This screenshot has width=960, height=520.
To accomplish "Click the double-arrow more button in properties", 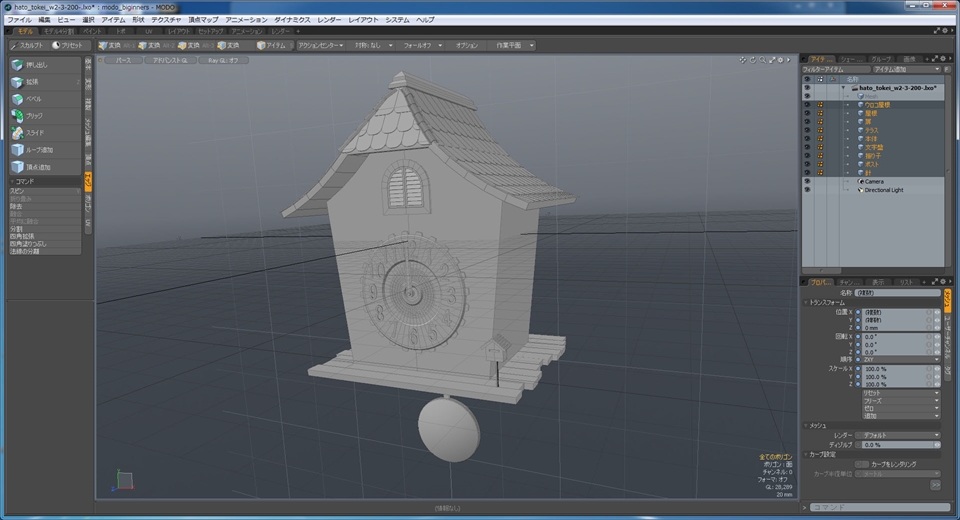I will coord(935,484).
